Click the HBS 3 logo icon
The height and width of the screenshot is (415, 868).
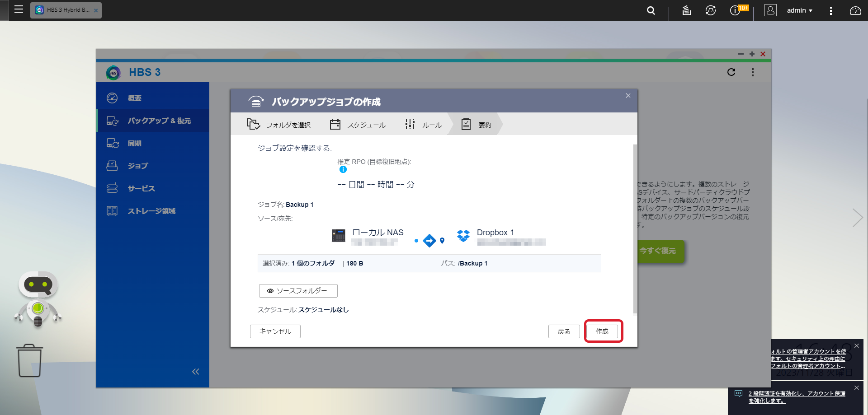point(113,72)
